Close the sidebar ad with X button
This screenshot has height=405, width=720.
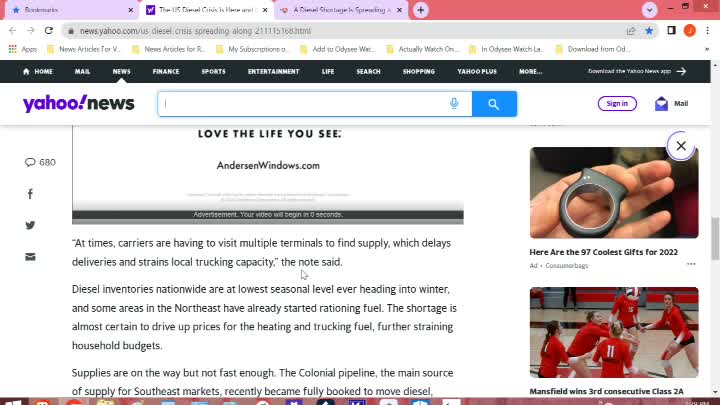pyautogui.click(x=681, y=146)
